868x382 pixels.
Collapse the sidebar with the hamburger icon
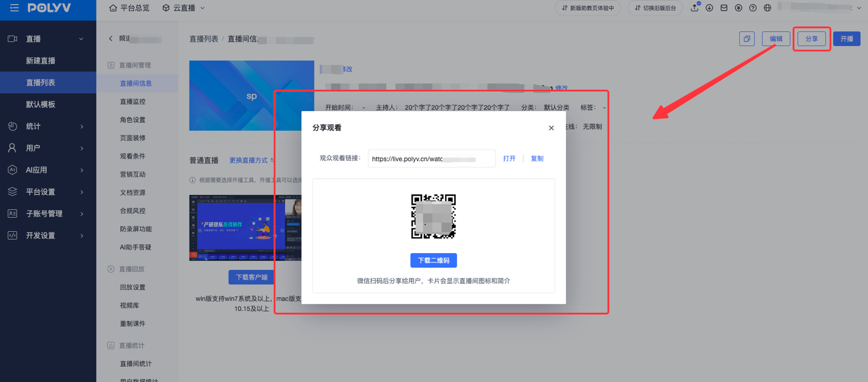pyautogui.click(x=14, y=8)
